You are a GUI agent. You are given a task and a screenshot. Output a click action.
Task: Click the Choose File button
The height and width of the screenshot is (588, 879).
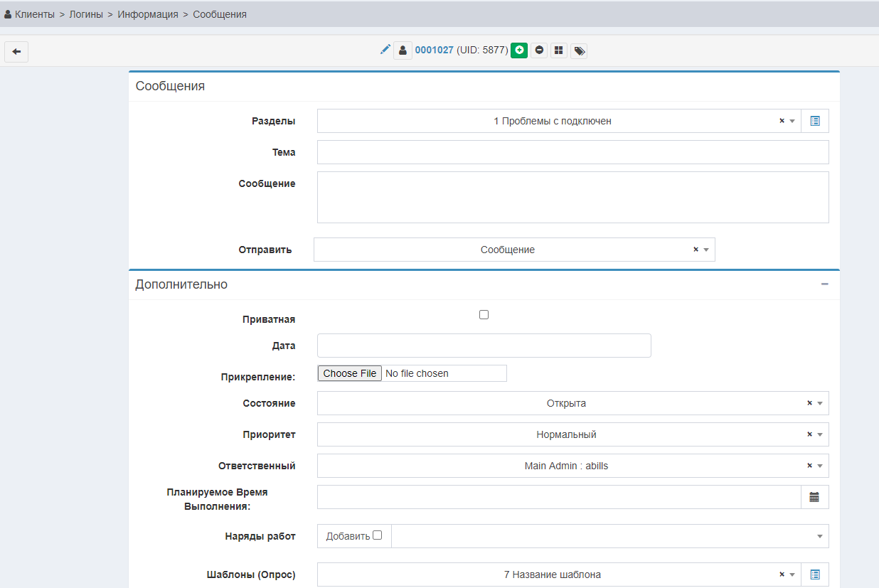click(350, 373)
